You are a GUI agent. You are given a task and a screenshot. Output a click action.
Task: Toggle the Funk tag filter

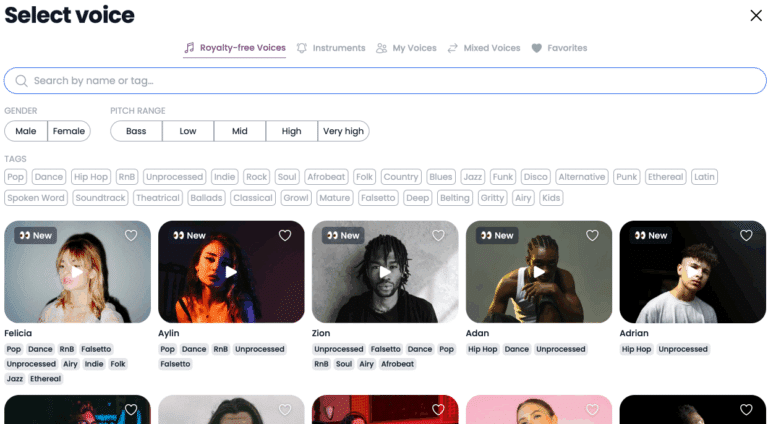click(503, 177)
